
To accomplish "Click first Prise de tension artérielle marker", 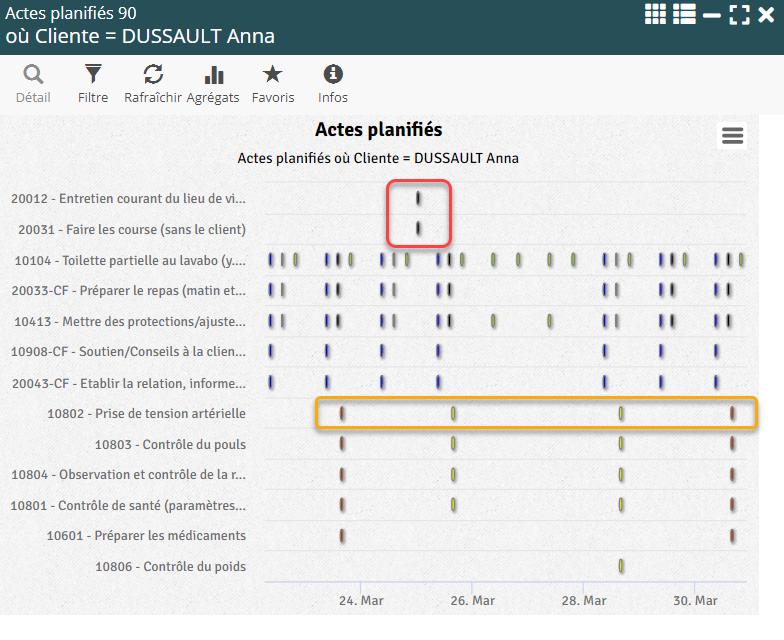I will (x=342, y=414).
